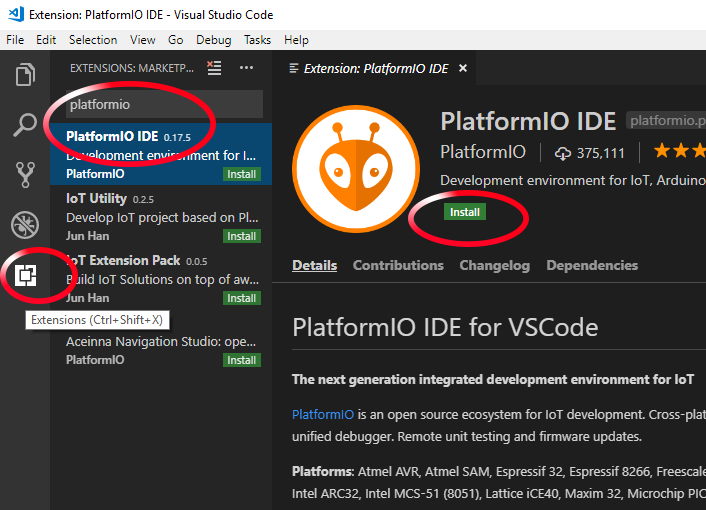Follow the blue PlatformIO hyperlink

pos(323,415)
